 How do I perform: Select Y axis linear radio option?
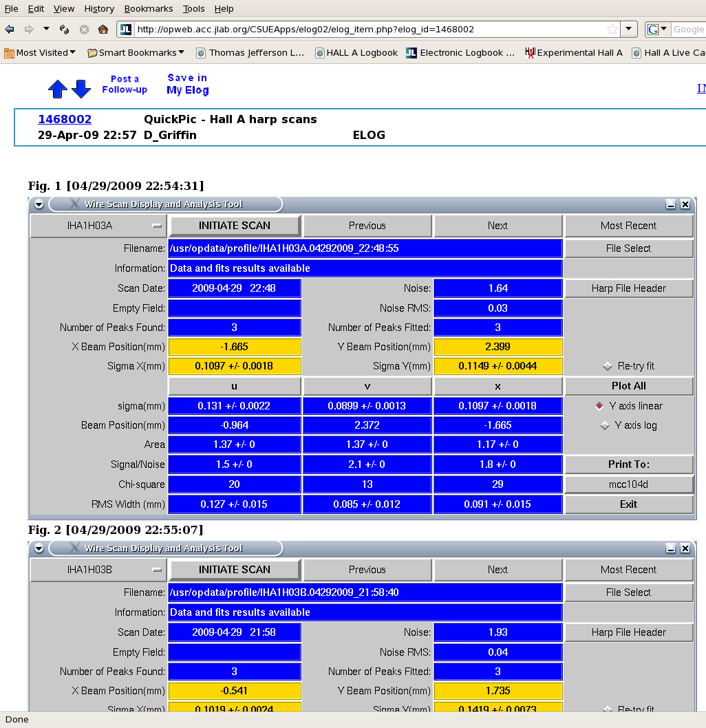628,406
